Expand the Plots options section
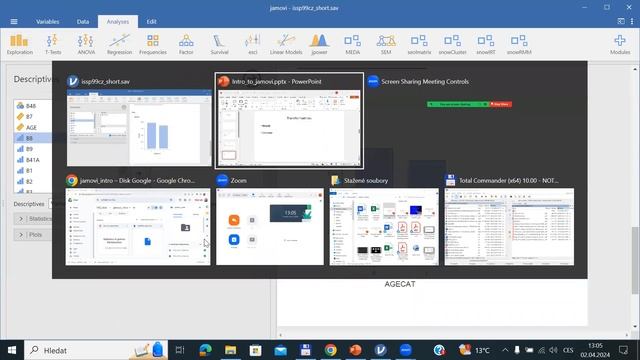This screenshot has width=640, height=360. click(33, 235)
